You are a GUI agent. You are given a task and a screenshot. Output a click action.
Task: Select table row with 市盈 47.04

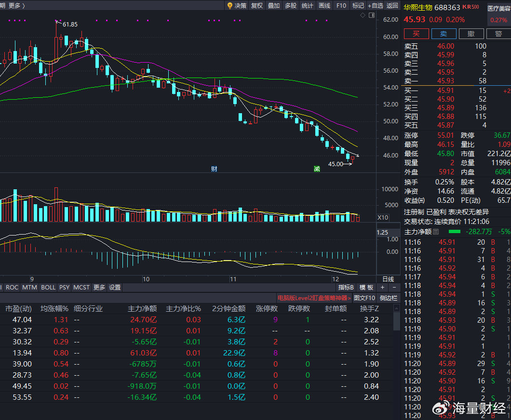pos(196,320)
